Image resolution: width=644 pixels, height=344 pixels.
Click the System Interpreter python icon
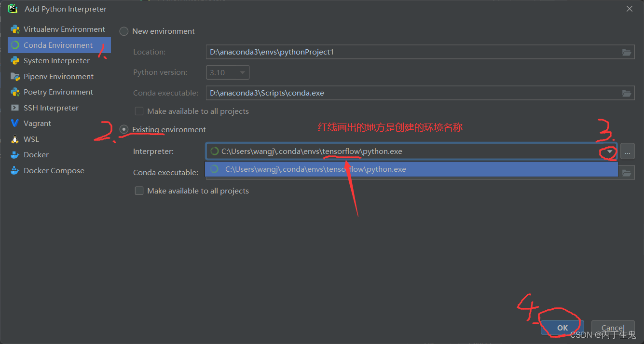[15, 61]
